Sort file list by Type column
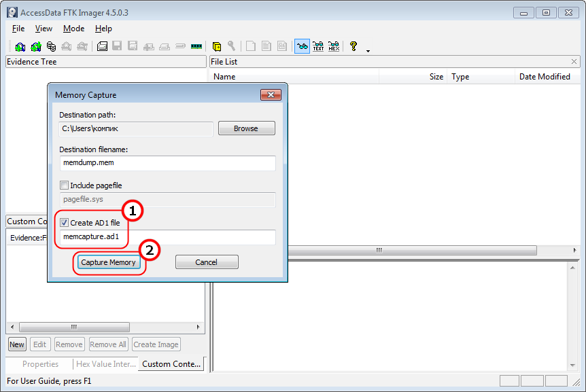 pyautogui.click(x=481, y=77)
